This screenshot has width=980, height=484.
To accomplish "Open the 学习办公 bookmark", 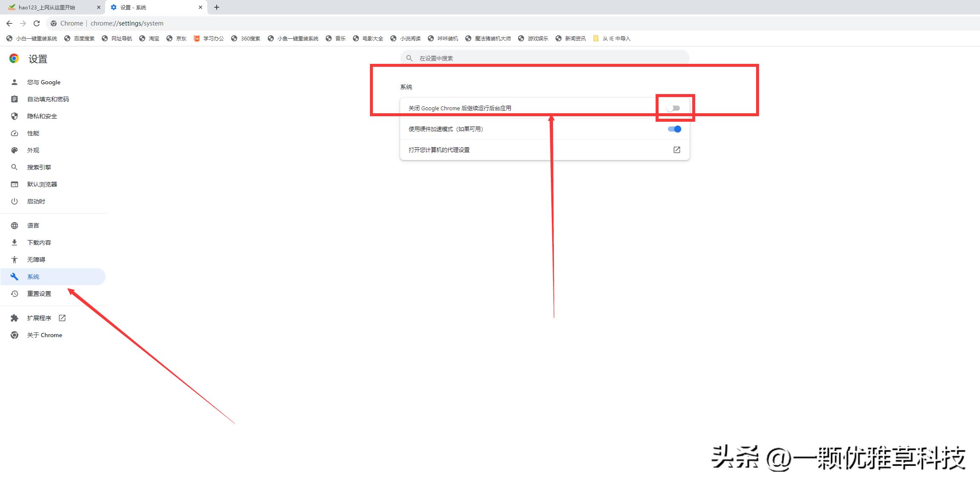I will (x=212, y=38).
